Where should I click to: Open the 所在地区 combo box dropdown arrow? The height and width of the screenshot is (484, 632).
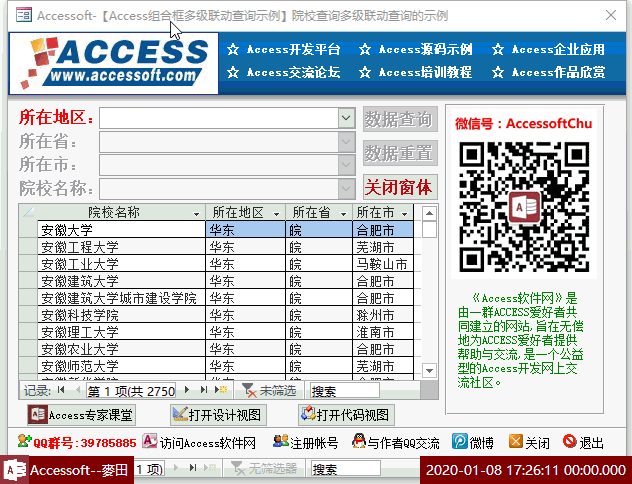click(x=346, y=118)
